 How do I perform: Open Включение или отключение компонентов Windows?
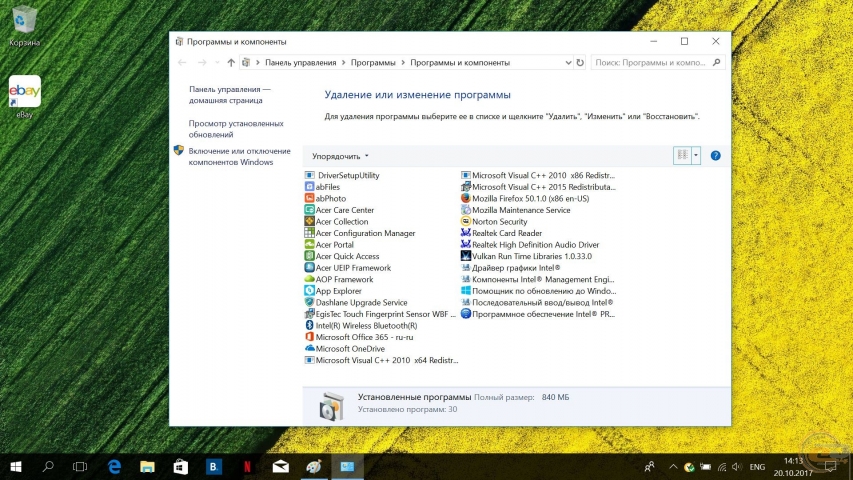239,157
